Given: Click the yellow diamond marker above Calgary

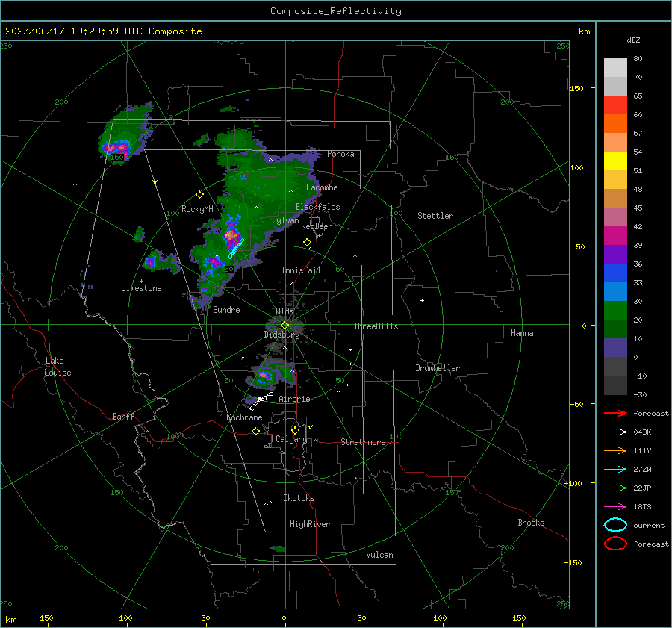Looking at the screenshot, I should click(x=295, y=430).
